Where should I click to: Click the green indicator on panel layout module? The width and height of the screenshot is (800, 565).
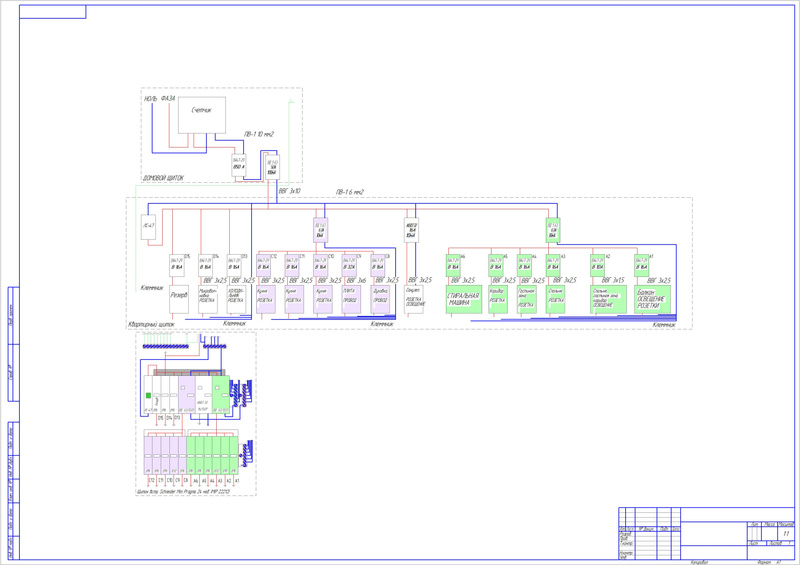tap(148, 395)
